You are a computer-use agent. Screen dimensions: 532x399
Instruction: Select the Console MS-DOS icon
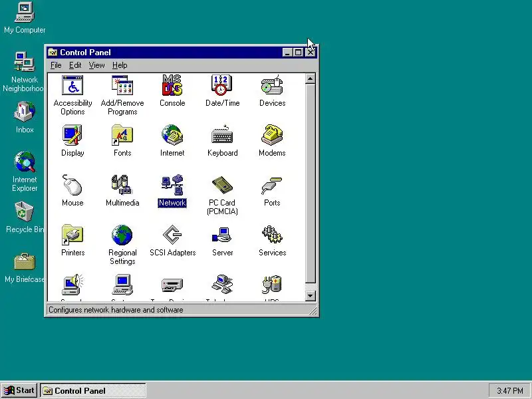point(172,85)
